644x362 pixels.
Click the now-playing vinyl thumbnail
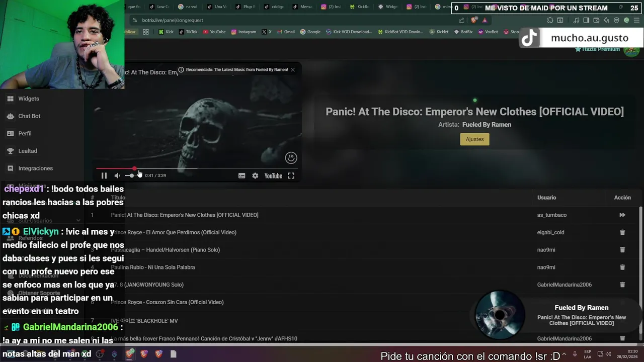click(500, 315)
